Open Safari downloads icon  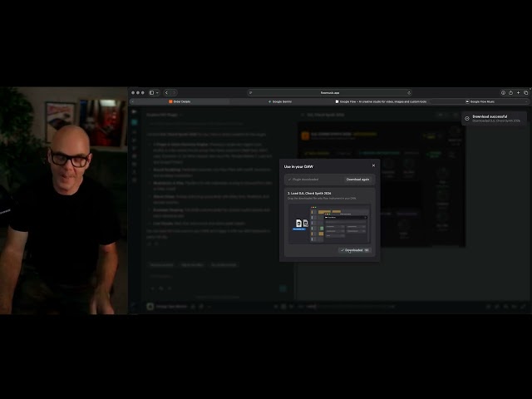coord(503,92)
